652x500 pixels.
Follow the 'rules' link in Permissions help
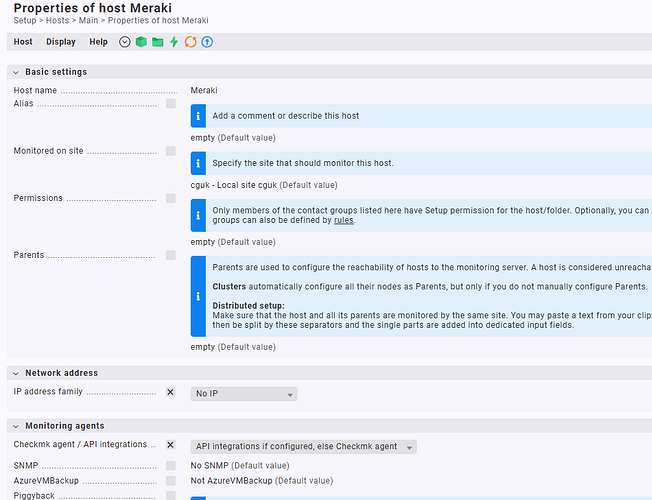point(343,221)
